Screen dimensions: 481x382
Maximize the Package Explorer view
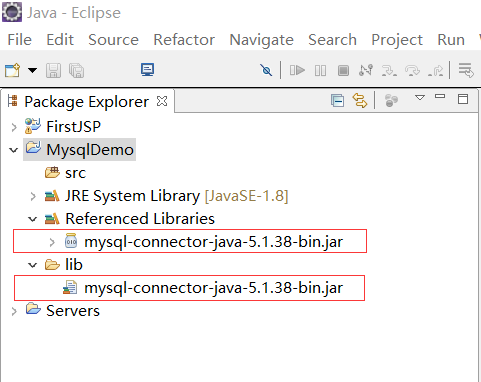pyautogui.click(x=463, y=99)
